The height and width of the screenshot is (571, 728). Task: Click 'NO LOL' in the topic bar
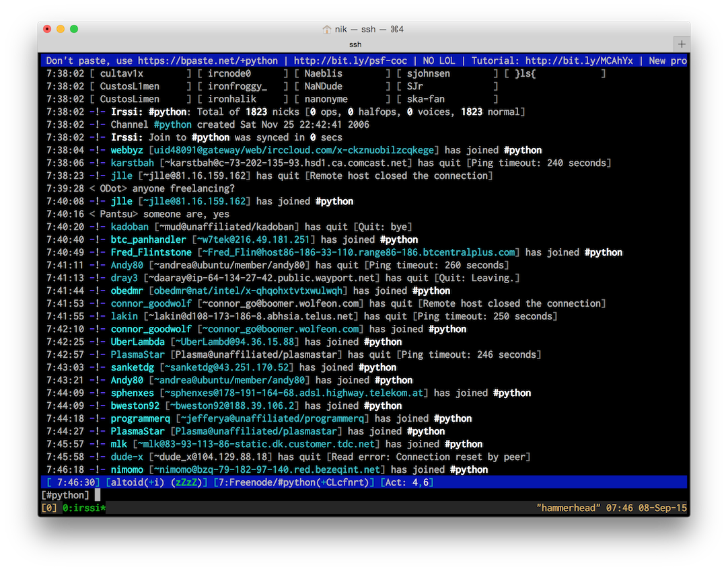click(439, 61)
